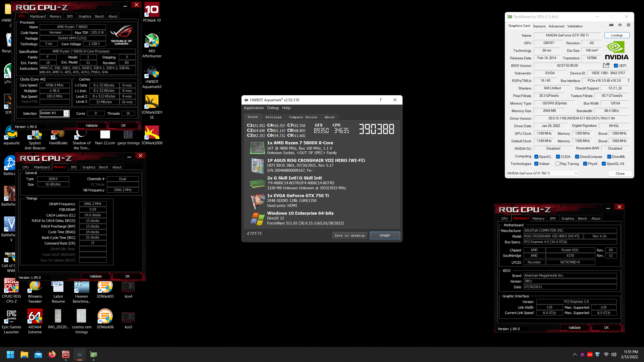
Task: Toggle OpenGL 4.6 checkbox
Action: [604, 164]
